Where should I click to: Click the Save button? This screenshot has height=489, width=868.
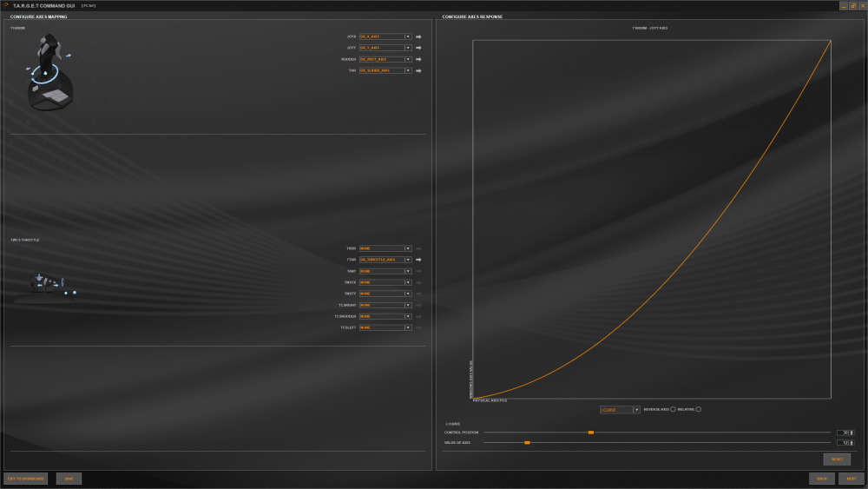point(69,479)
